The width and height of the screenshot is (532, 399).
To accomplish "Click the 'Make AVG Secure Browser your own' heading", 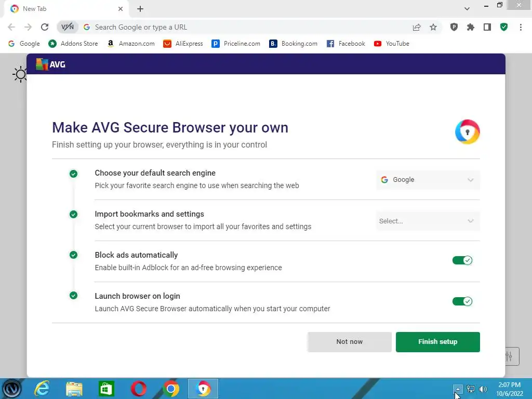I will tap(170, 128).
